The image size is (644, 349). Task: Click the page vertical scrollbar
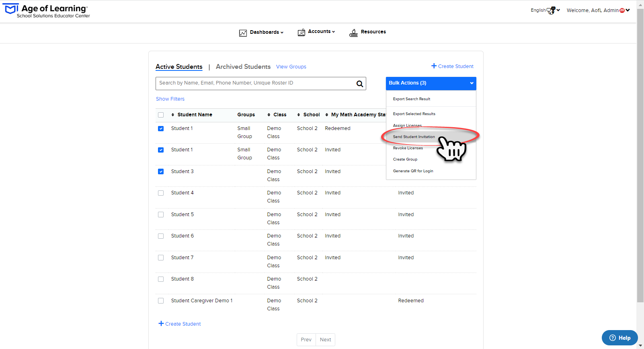click(640, 155)
